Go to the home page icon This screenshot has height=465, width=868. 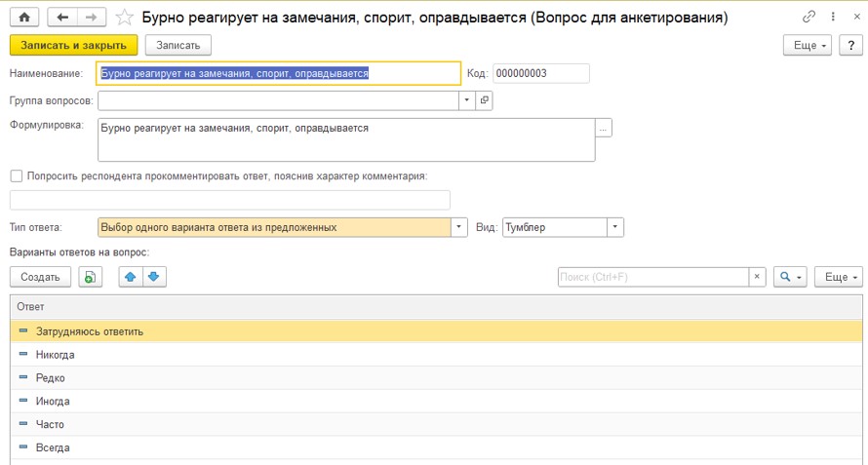point(24,18)
